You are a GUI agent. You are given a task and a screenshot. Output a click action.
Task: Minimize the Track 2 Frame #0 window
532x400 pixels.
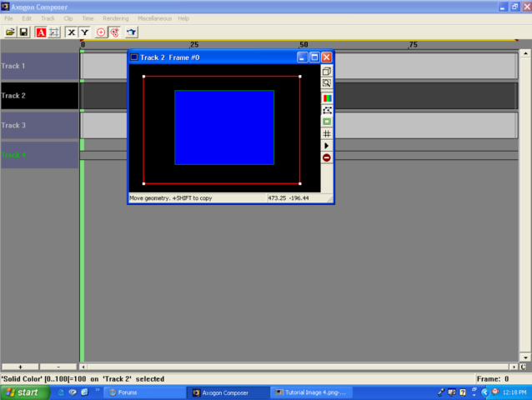303,57
